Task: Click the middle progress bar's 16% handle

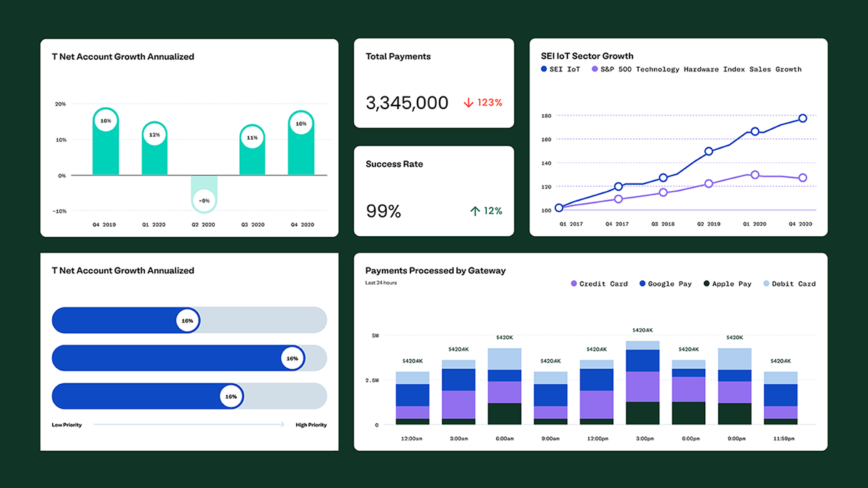Action: click(x=291, y=358)
